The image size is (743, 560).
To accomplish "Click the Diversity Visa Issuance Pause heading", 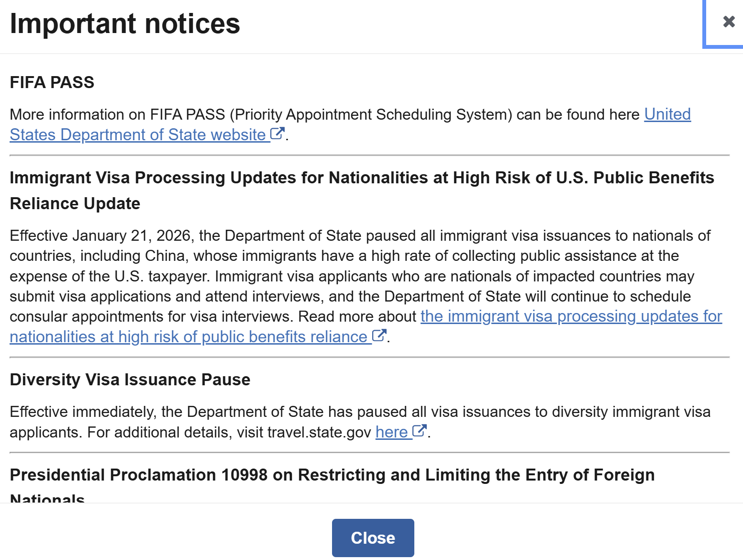I will coord(130,380).
